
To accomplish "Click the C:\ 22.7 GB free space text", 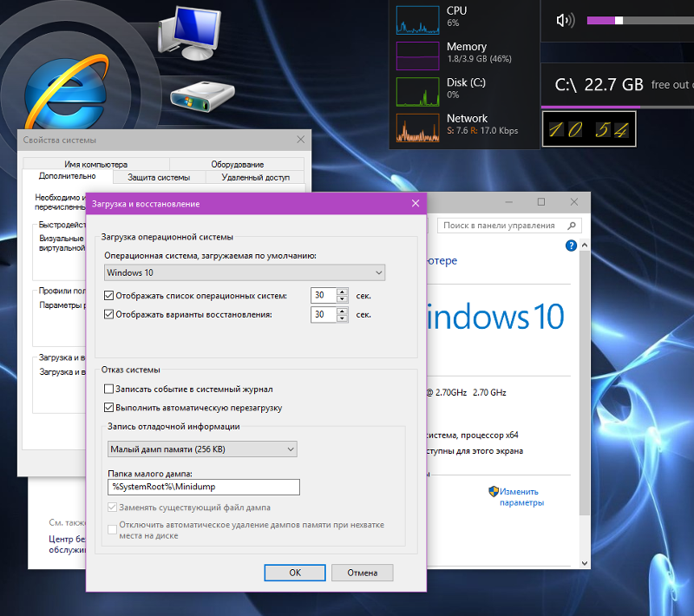I will (599, 84).
